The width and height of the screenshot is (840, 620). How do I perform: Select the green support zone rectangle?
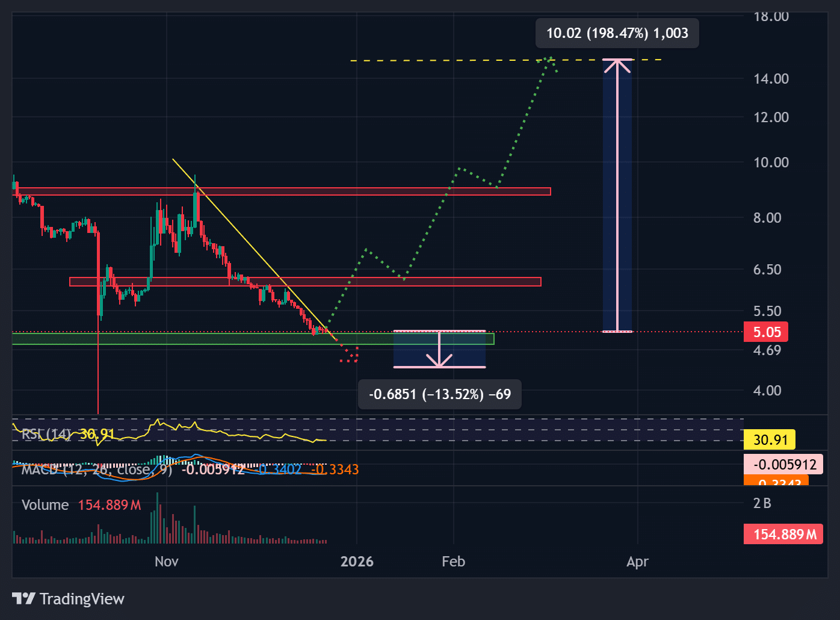click(x=181, y=339)
